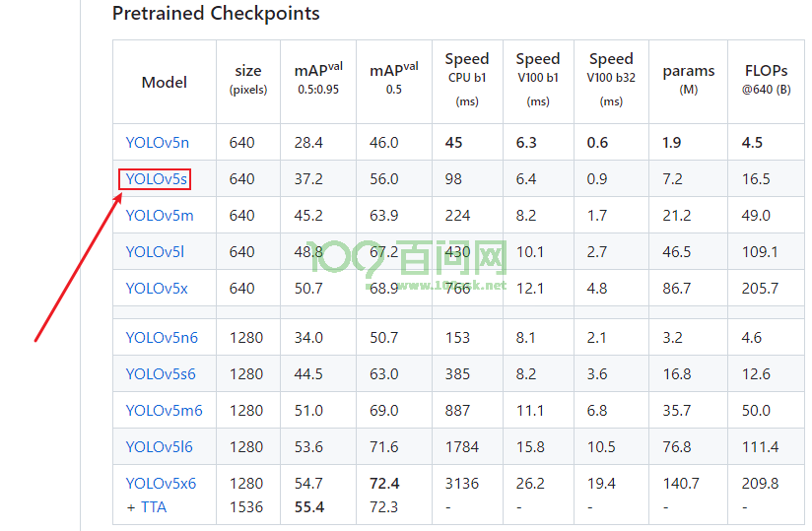
Task: Follow the TTA link under YOLOv5x6
Action: click(x=151, y=506)
